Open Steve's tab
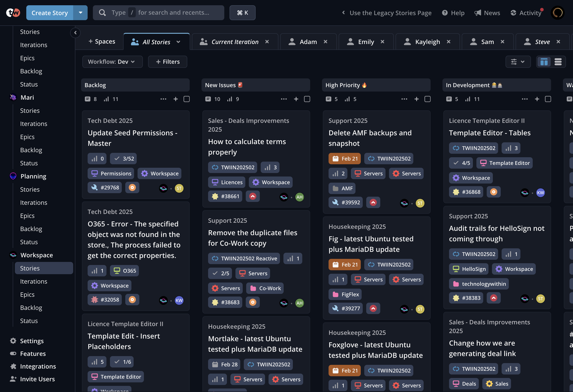573x392 pixels. tap(542, 42)
